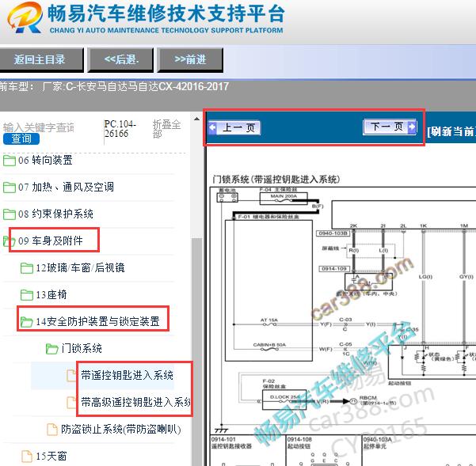Click the 0914-109 connector tag
The height and width of the screenshot is (466, 476).
tap(334, 269)
